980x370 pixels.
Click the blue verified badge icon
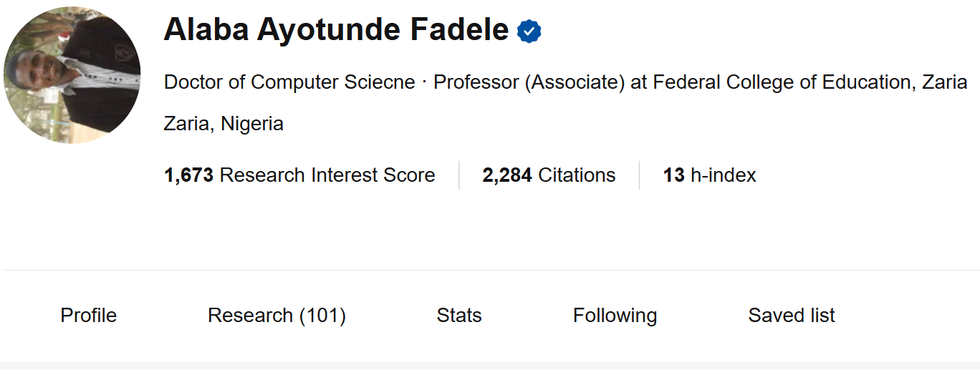tap(529, 31)
